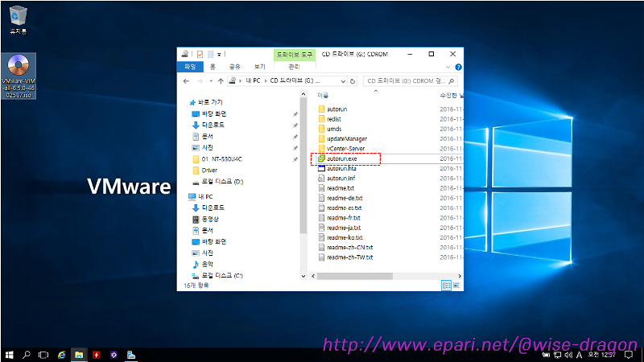The width and height of the screenshot is (644, 362).
Task: Select 내 PC node in navigation pane
Action: tap(205, 196)
